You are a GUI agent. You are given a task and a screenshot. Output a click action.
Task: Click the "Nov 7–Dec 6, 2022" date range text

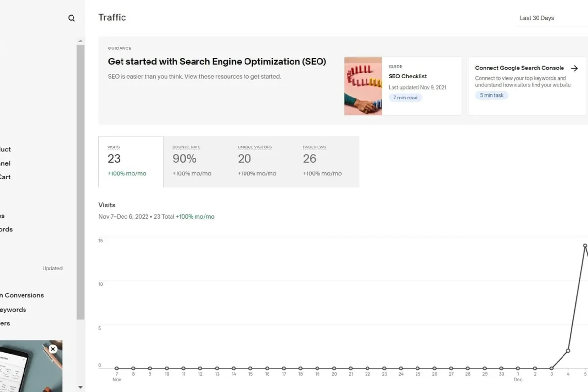[x=124, y=217]
